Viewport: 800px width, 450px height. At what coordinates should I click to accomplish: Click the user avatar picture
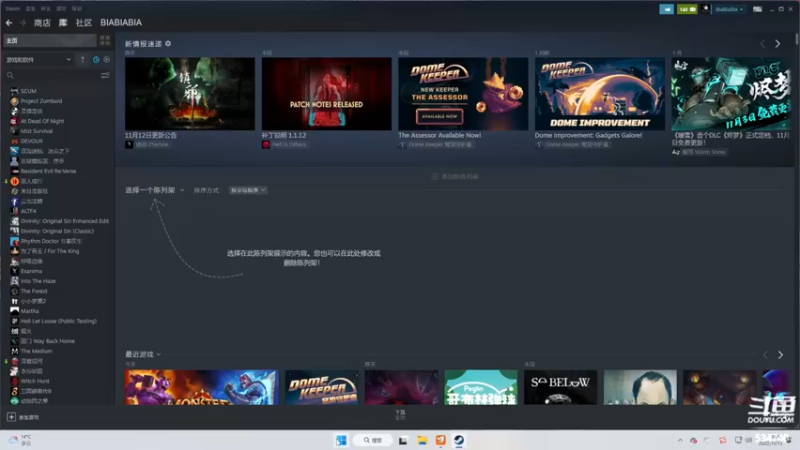tap(706, 9)
